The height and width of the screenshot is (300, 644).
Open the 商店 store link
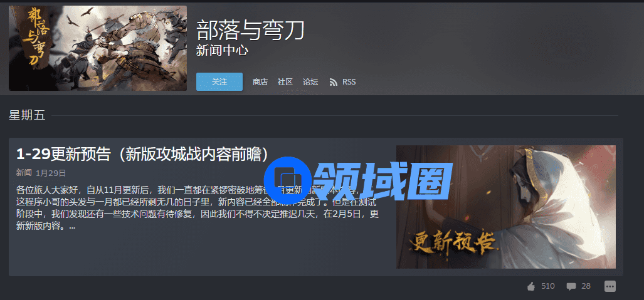[x=260, y=82]
